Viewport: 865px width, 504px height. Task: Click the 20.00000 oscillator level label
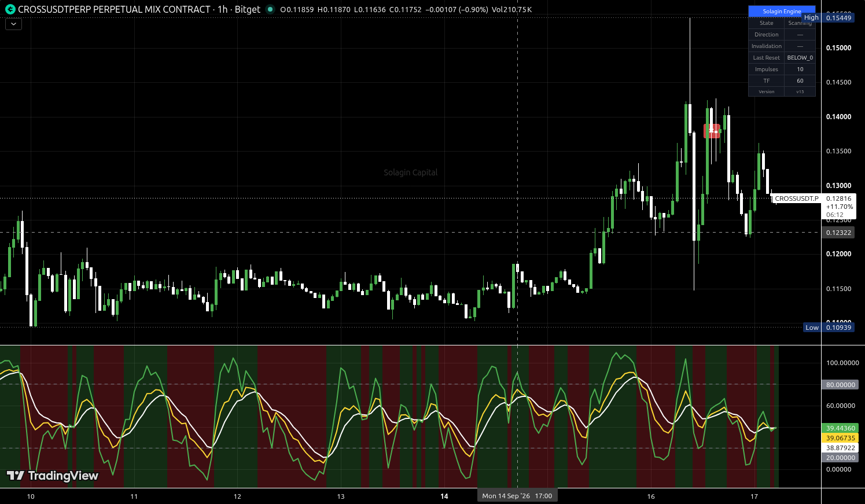[x=840, y=458]
